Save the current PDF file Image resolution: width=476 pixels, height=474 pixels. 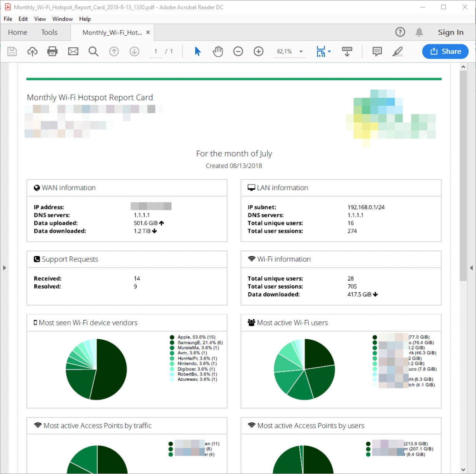[12, 51]
